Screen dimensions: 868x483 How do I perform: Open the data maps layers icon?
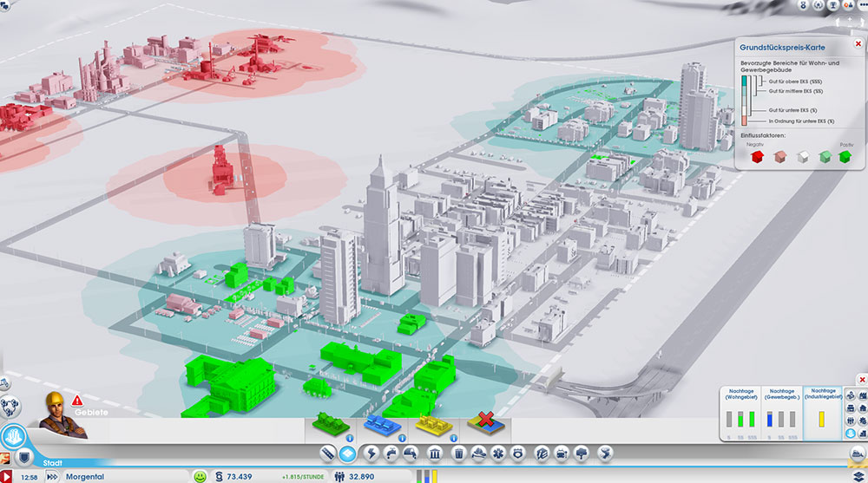[x=858, y=477]
